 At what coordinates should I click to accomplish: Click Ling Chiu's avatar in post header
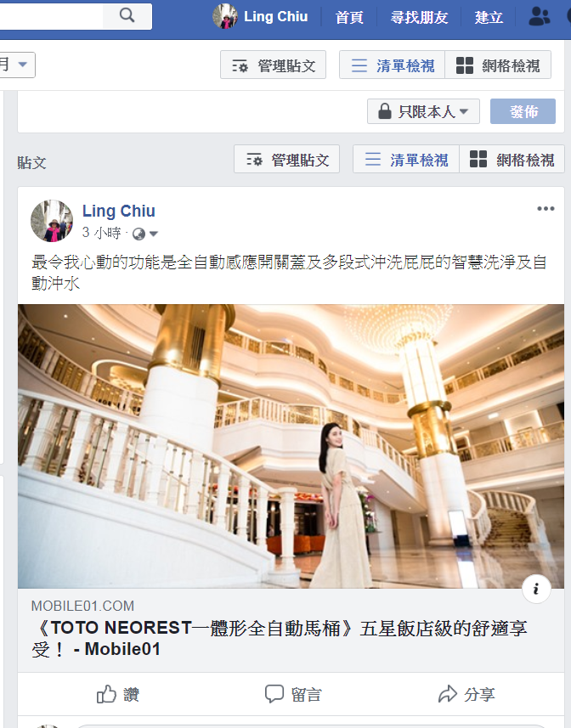[52, 221]
